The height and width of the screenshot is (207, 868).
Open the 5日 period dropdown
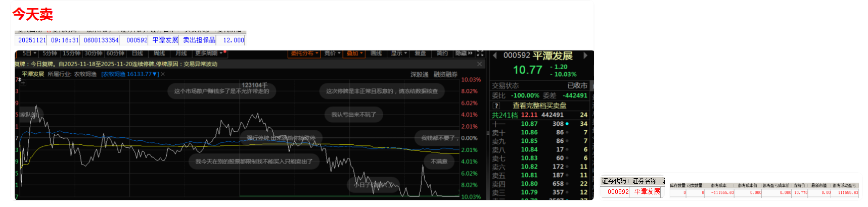[29, 54]
